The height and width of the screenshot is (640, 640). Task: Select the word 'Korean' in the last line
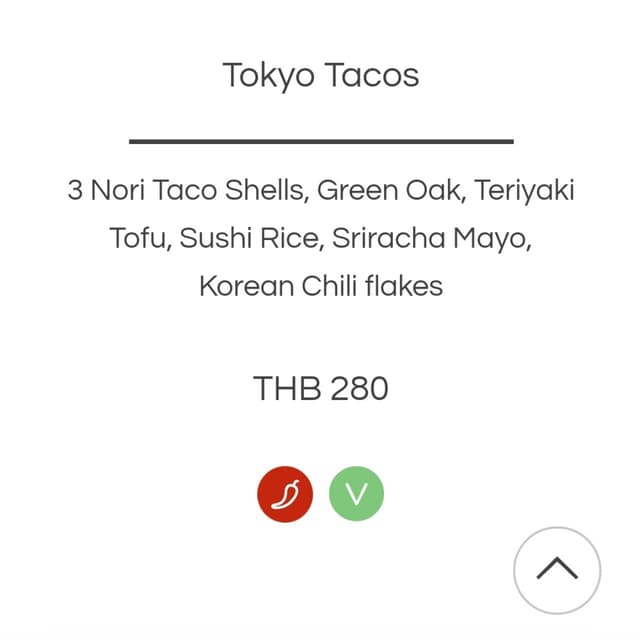click(x=247, y=286)
